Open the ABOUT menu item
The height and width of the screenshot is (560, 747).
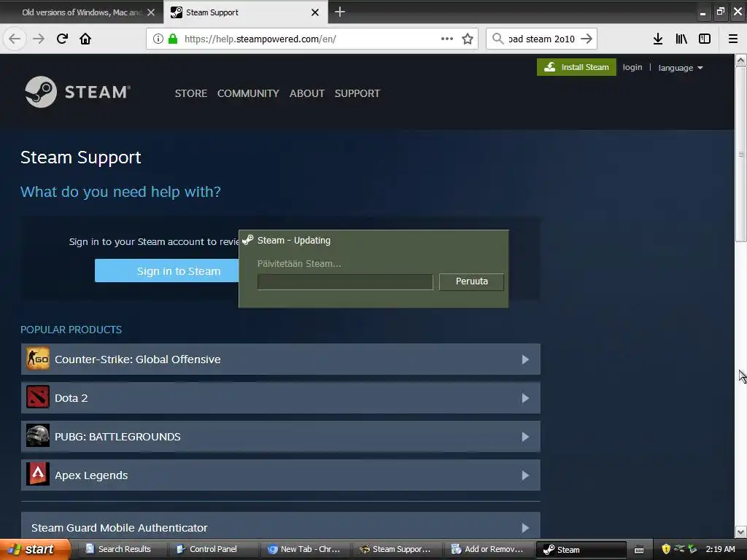point(307,93)
